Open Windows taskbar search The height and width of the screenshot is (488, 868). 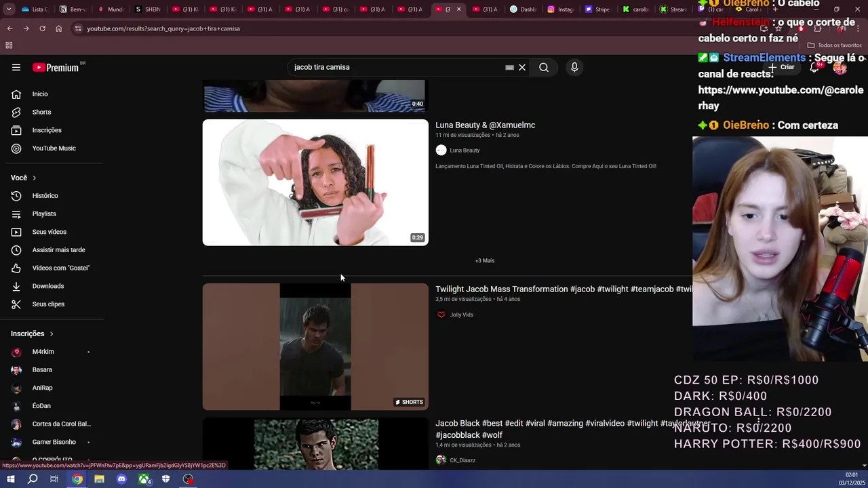pyautogui.click(x=33, y=479)
